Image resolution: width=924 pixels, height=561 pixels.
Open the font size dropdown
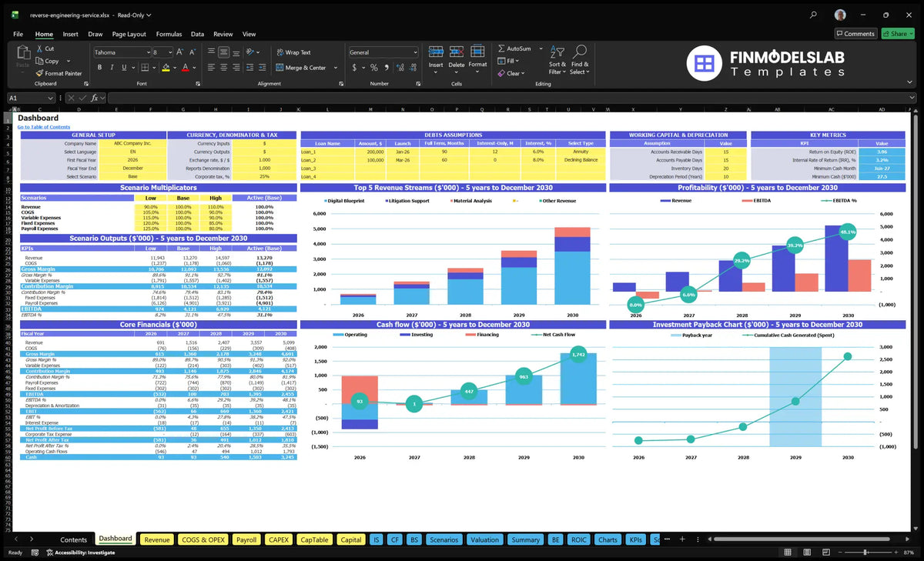[169, 52]
